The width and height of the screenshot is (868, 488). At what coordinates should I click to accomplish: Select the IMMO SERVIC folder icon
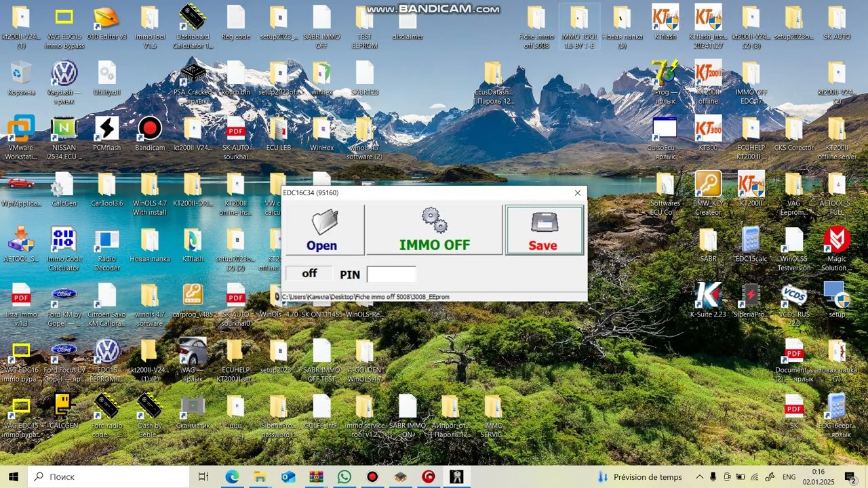[x=493, y=416]
